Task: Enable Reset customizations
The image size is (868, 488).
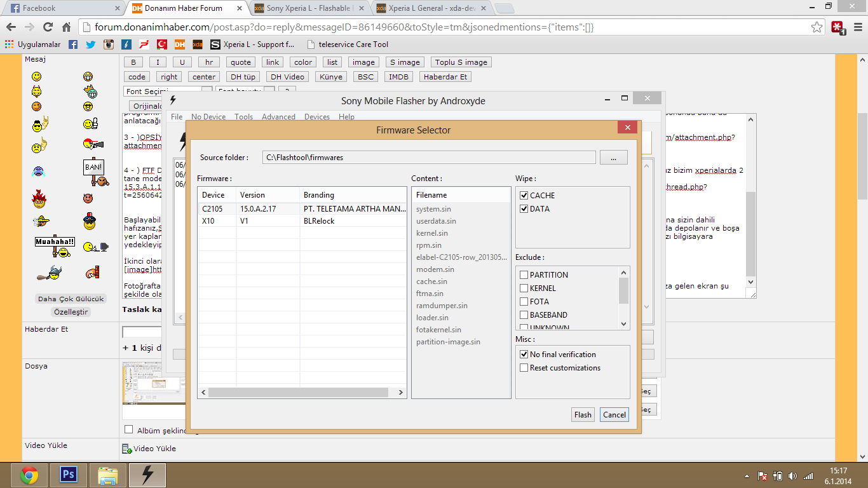Action: [524, 368]
